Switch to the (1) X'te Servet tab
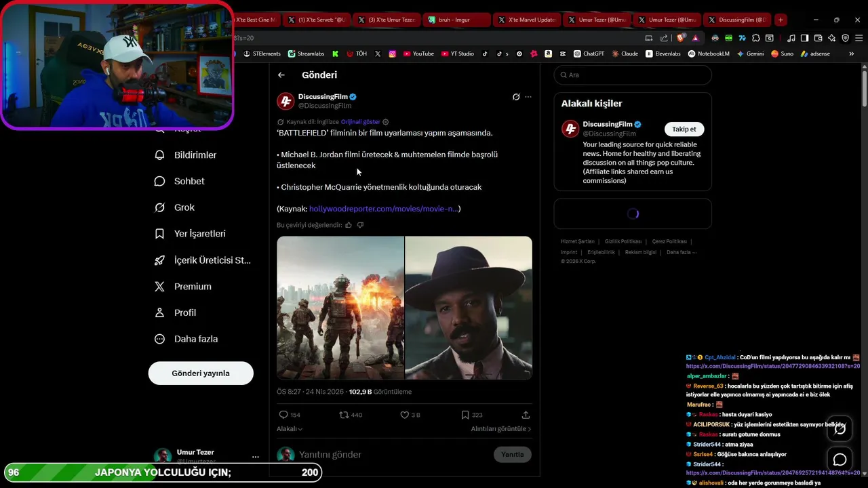868x488 pixels. [x=316, y=20]
